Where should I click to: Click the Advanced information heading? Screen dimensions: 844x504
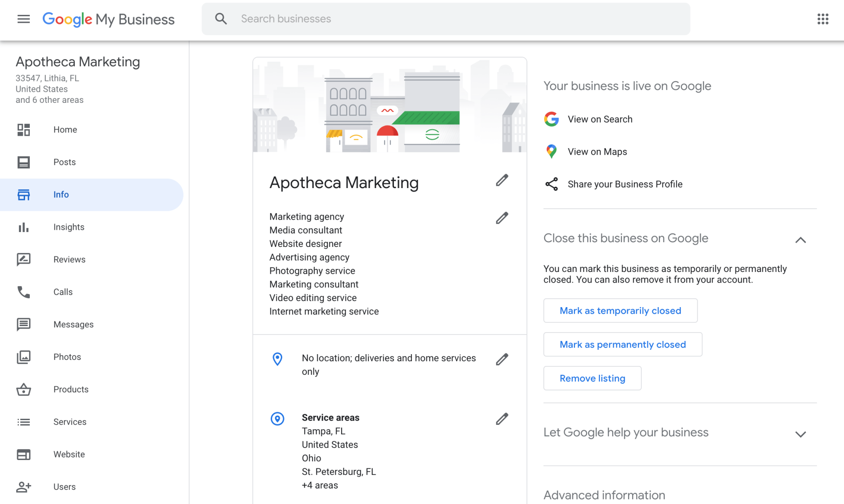click(604, 495)
